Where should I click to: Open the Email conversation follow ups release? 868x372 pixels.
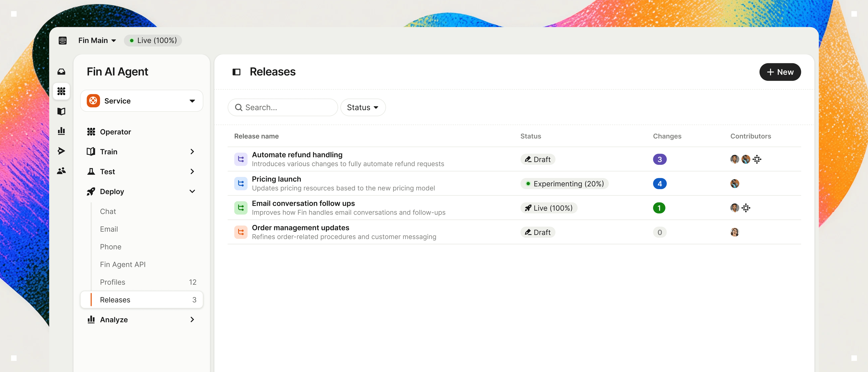coord(514,207)
